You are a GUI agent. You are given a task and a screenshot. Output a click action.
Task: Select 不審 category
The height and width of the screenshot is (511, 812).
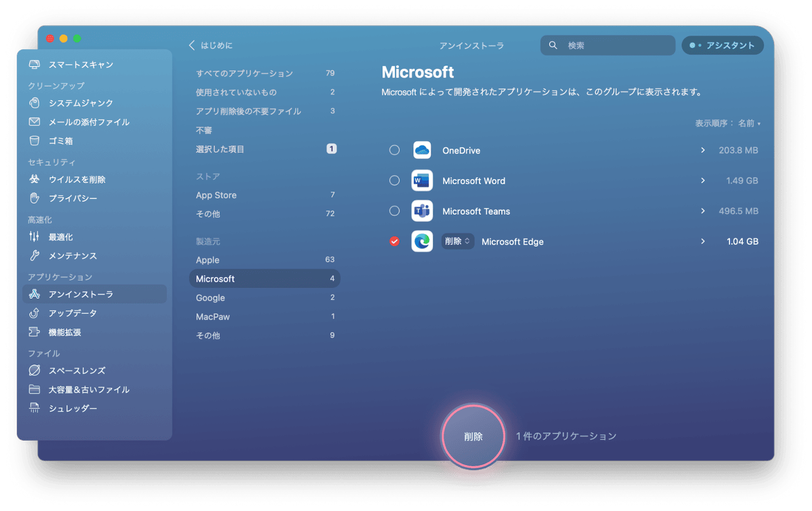265,130
